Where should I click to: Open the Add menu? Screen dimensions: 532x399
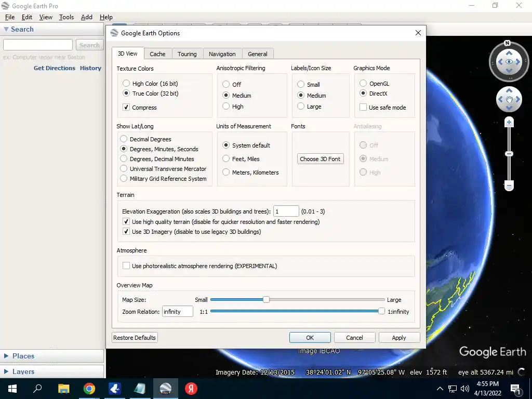tap(87, 17)
